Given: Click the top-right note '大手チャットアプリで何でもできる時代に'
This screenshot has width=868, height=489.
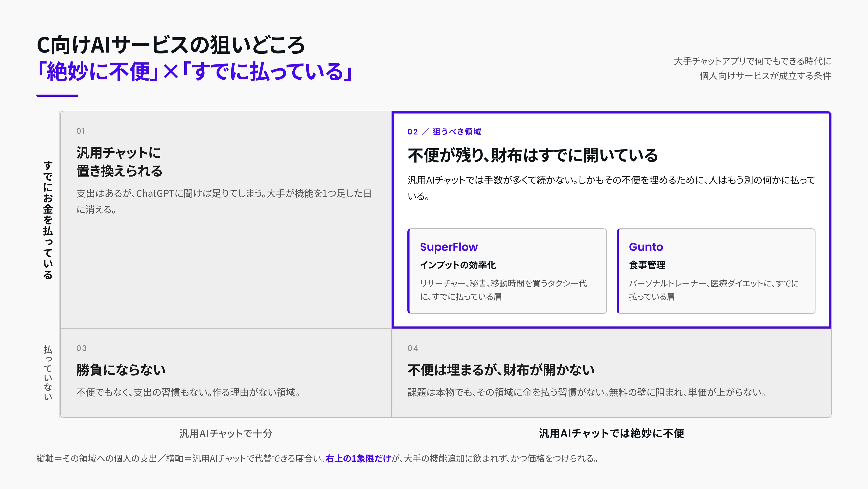Looking at the screenshot, I should click(x=752, y=61).
